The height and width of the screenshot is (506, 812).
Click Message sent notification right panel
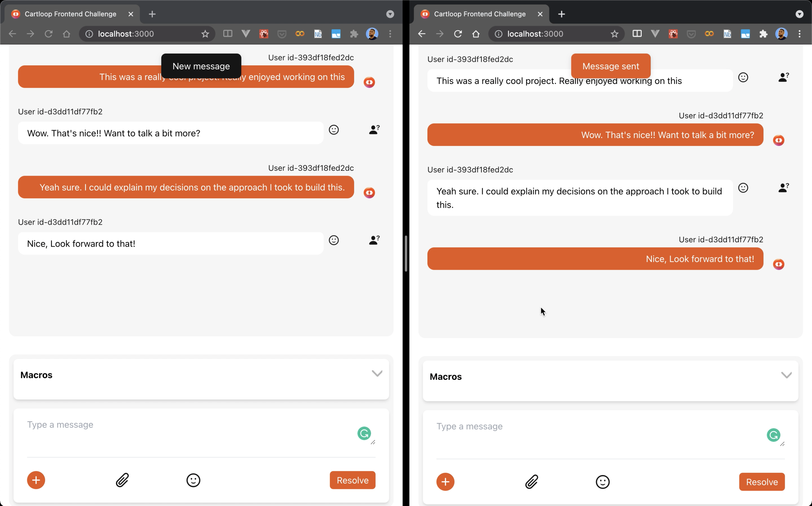(x=611, y=66)
